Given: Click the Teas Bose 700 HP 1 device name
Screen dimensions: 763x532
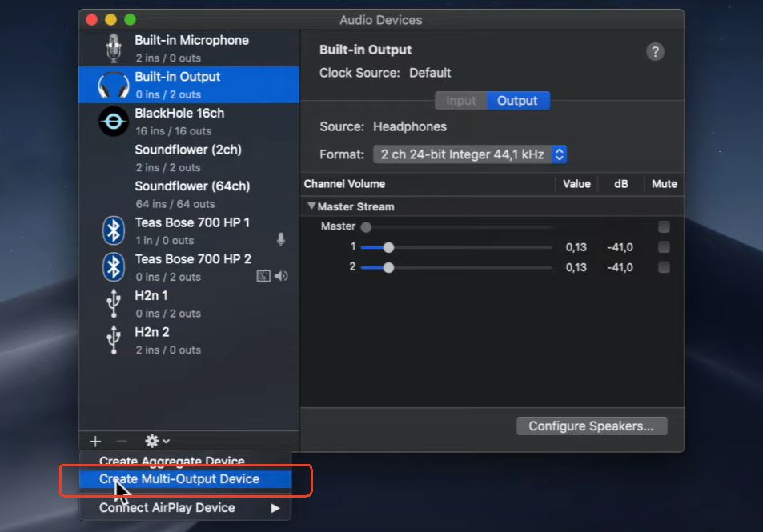Looking at the screenshot, I should 192,222.
